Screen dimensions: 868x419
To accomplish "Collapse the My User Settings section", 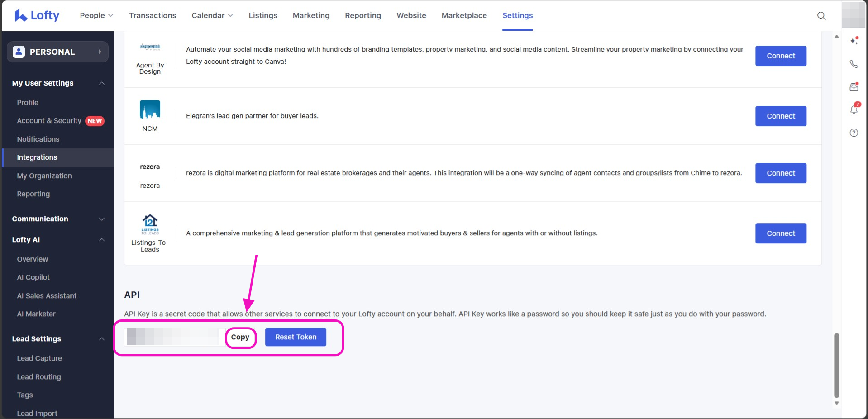I will point(102,83).
